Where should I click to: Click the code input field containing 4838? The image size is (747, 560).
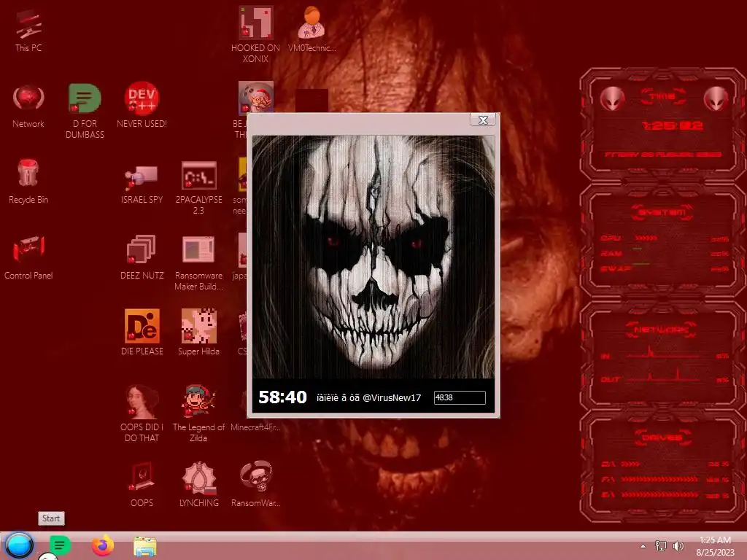point(460,397)
